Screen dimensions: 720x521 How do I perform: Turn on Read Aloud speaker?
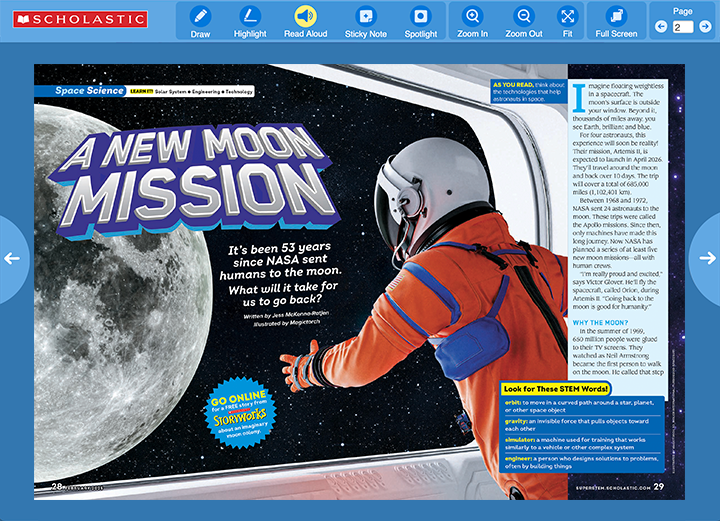coord(305,22)
